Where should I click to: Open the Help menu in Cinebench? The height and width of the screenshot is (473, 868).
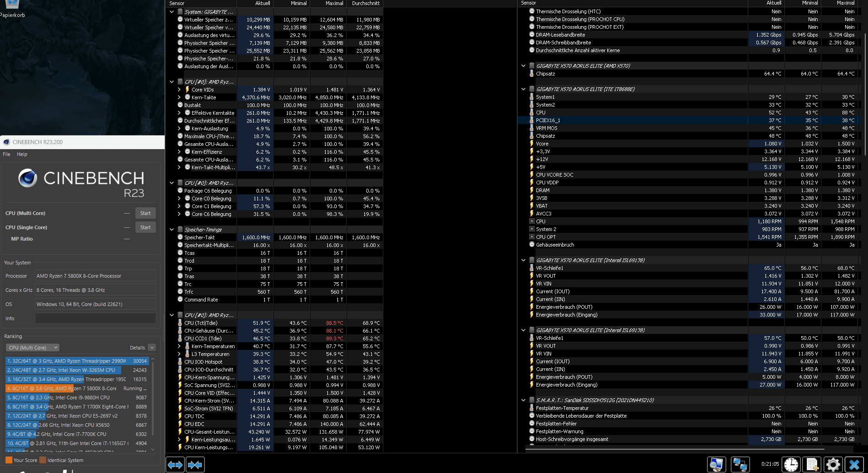tap(22, 154)
